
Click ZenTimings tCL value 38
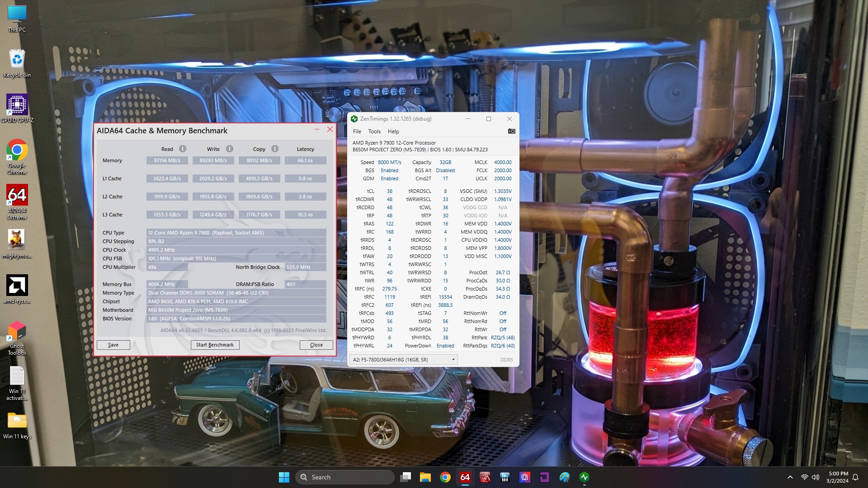point(389,191)
